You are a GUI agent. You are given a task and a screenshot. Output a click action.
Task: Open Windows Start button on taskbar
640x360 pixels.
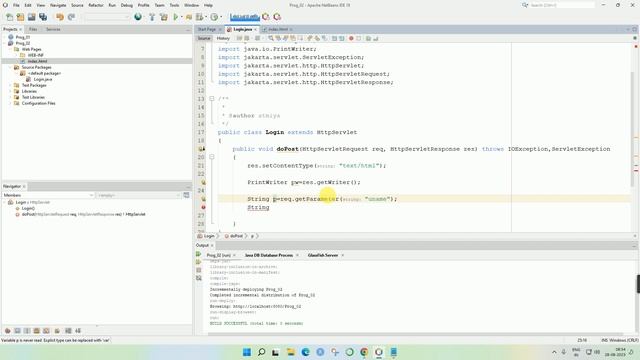247,352
